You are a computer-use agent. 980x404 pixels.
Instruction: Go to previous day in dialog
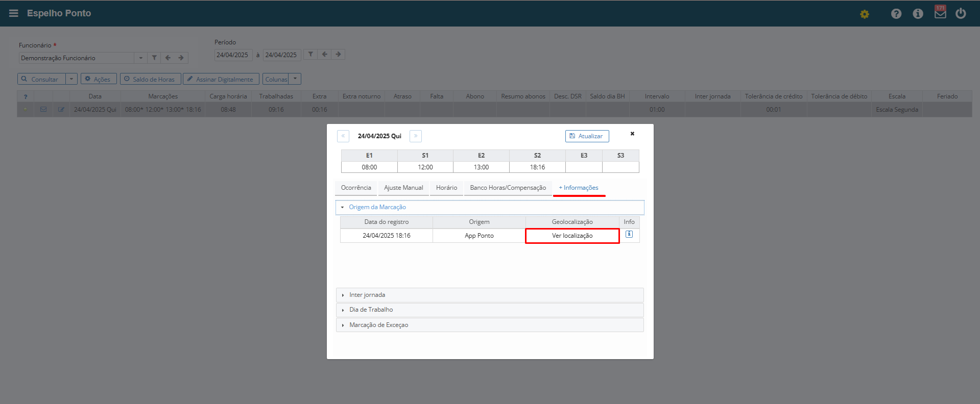coord(343,136)
